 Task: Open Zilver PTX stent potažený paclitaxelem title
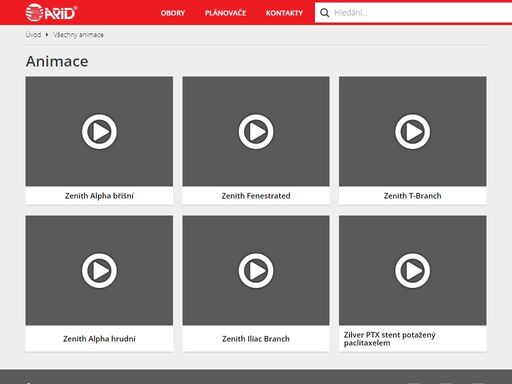[390, 339]
